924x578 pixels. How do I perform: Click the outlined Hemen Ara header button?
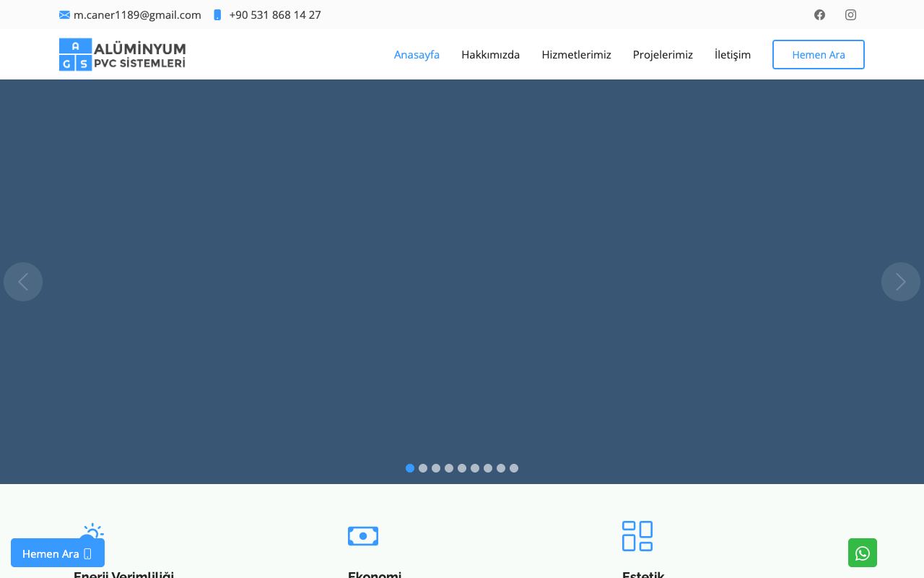[819, 54]
